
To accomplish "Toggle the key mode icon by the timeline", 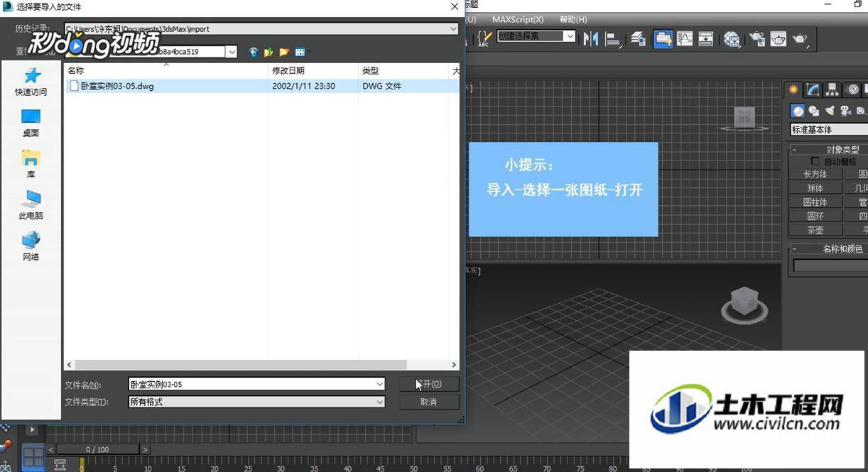I will click(60, 465).
